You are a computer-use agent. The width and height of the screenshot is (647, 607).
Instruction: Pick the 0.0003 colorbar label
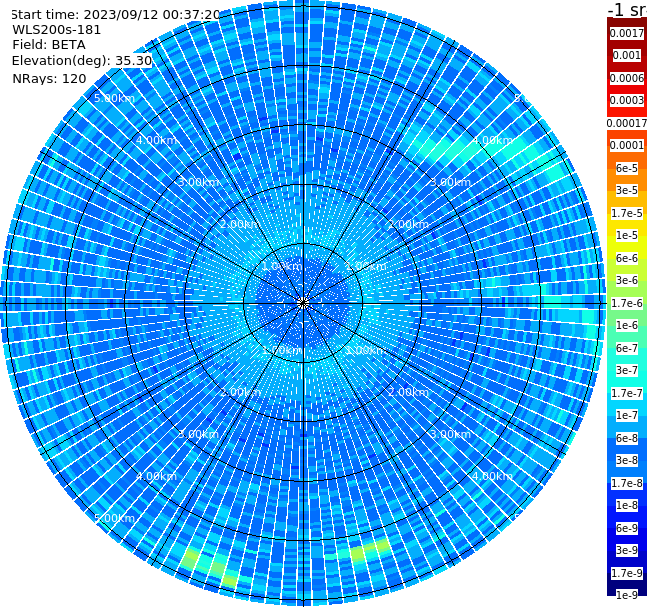click(627, 100)
